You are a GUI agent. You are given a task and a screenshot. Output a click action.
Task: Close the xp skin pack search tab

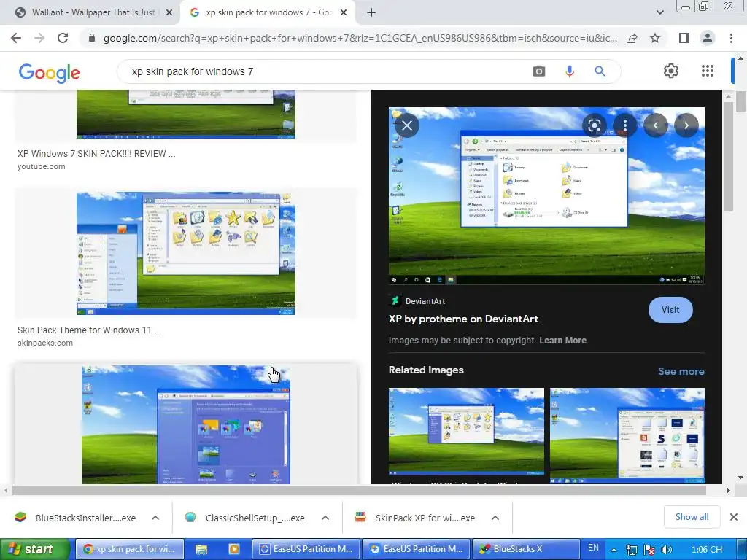tap(344, 13)
